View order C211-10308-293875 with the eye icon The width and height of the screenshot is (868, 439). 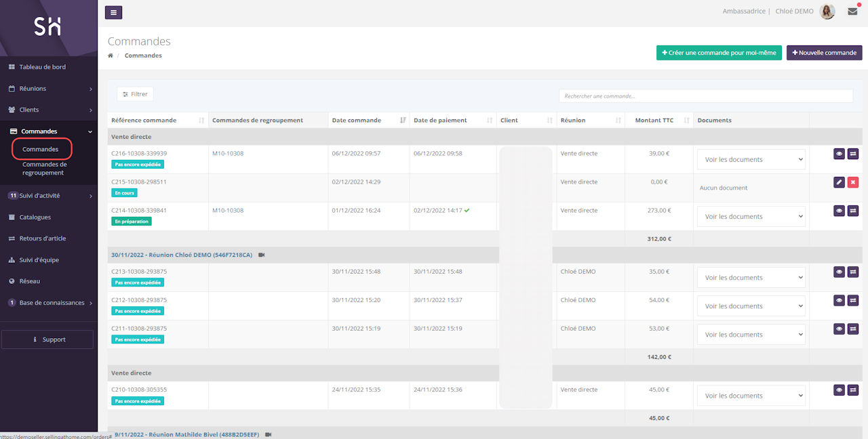(x=839, y=329)
